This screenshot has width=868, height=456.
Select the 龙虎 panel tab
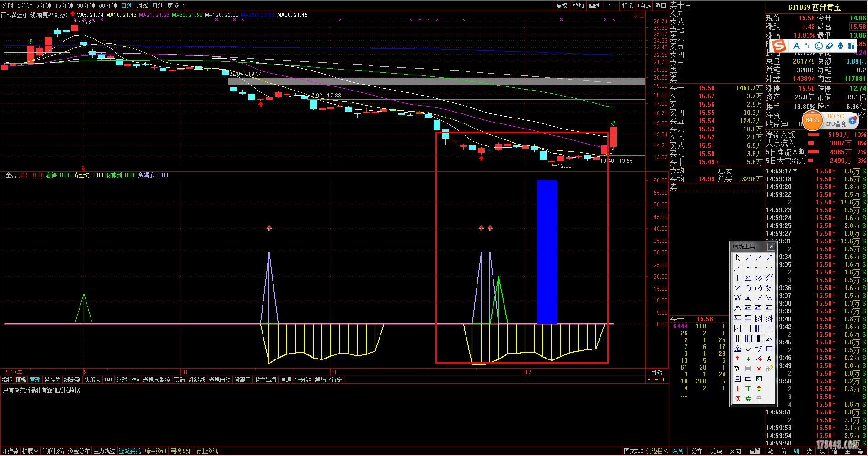coord(716,451)
